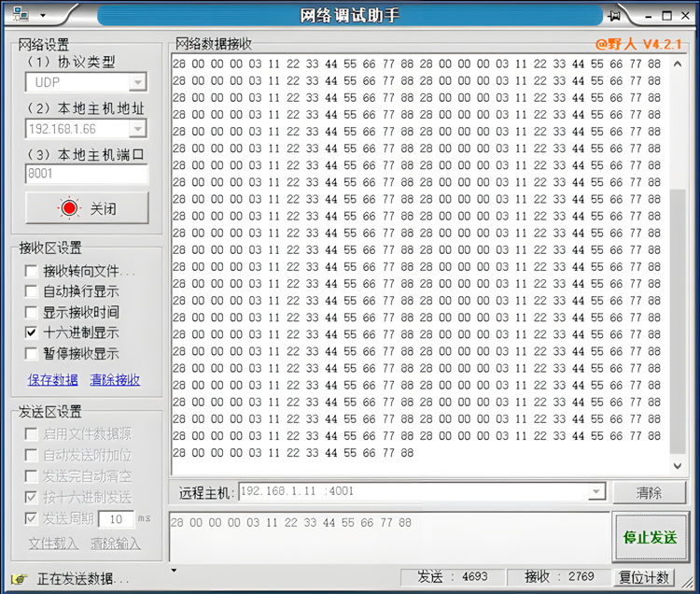Expand the UDP protocol type dropdown
700x594 pixels.
138,83
